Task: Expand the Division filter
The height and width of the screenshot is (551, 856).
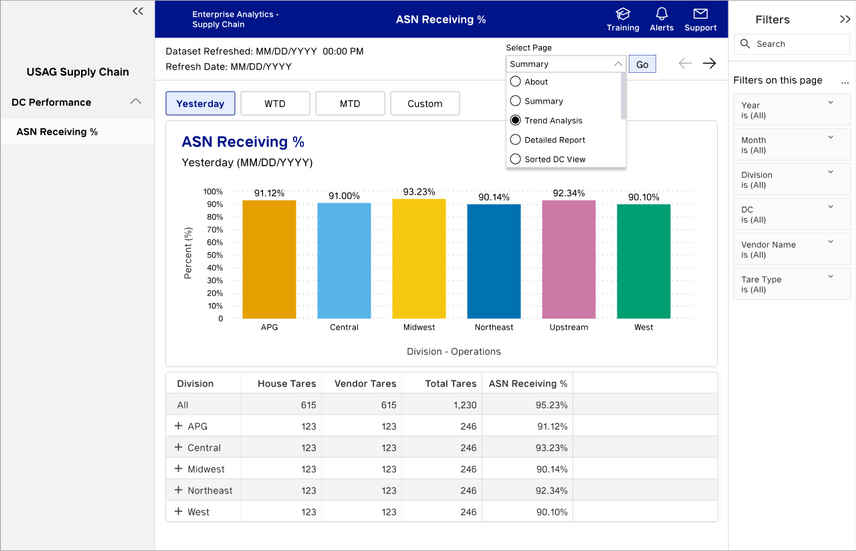Action: point(830,171)
